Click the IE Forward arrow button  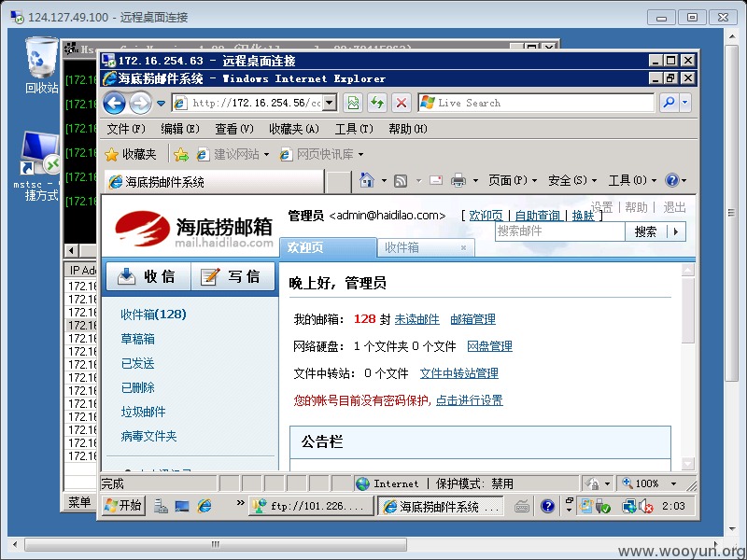(x=141, y=103)
